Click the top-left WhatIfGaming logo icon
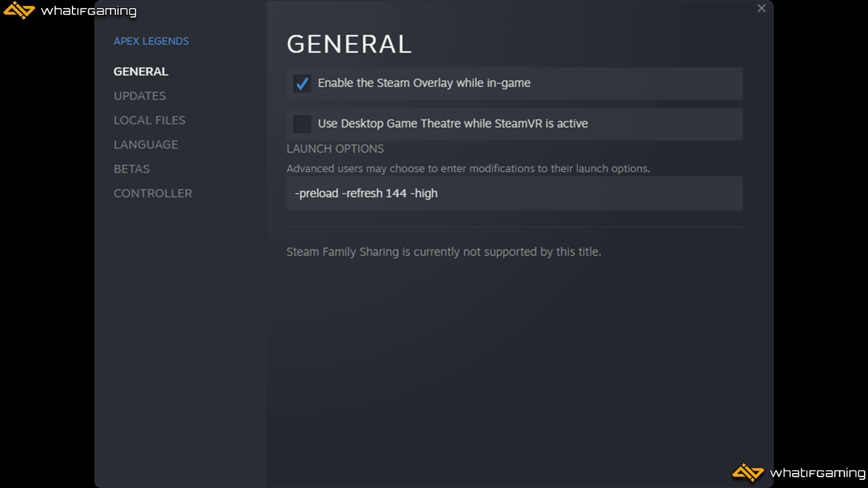The image size is (868, 488). (x=19, y=11)
